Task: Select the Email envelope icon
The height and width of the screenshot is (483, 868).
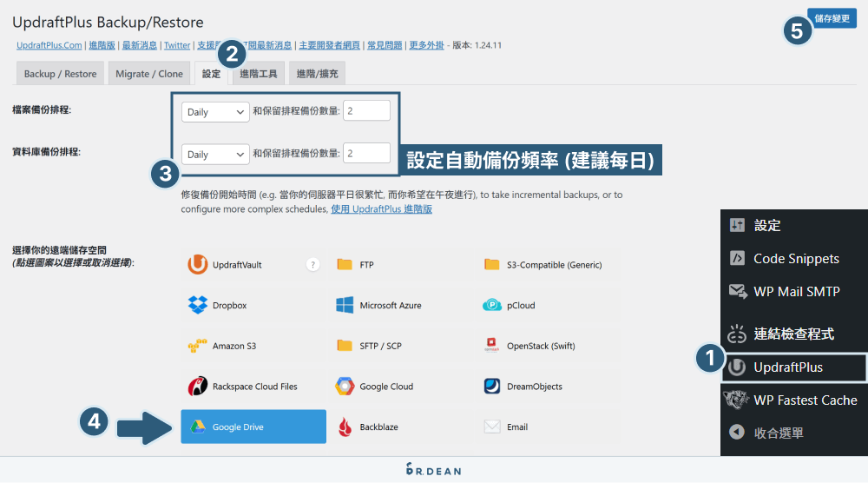Action: coord(492,427)
